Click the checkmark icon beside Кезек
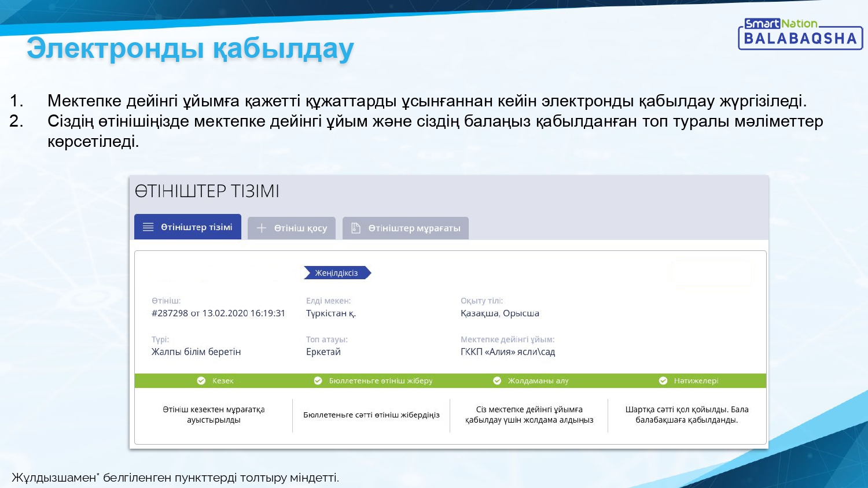The width and height of the screenshot is (868, 488). coord(201,380)
